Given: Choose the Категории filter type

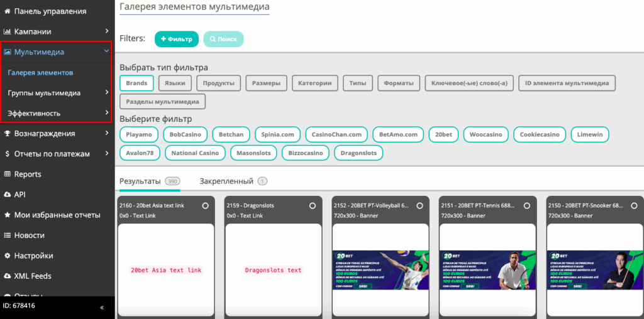Looking at the screenshot, I should (x=315, y=83).
